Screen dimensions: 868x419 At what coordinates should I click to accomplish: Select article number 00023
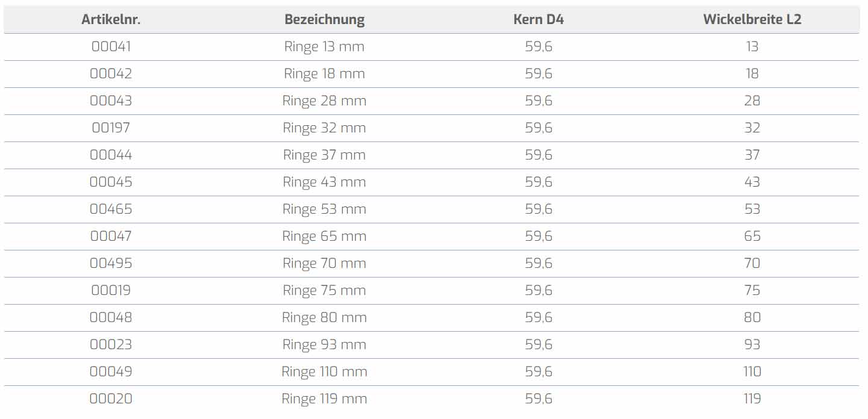click(x=111, y=344)
